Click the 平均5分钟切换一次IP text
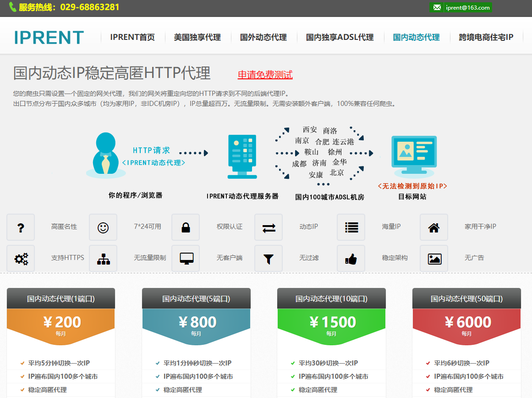This screenshot has height=398, width=532. coord(59,363)
